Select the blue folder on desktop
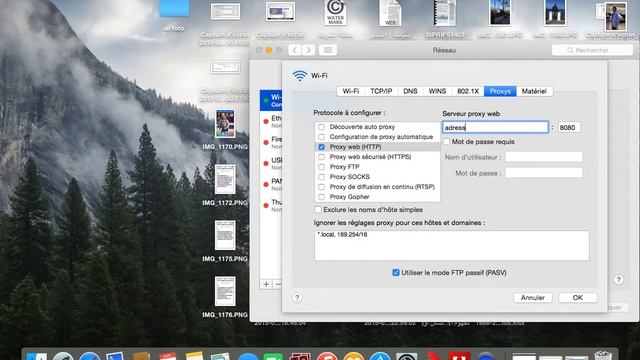This screenshot has height=360, width=640. pos(174,9)
